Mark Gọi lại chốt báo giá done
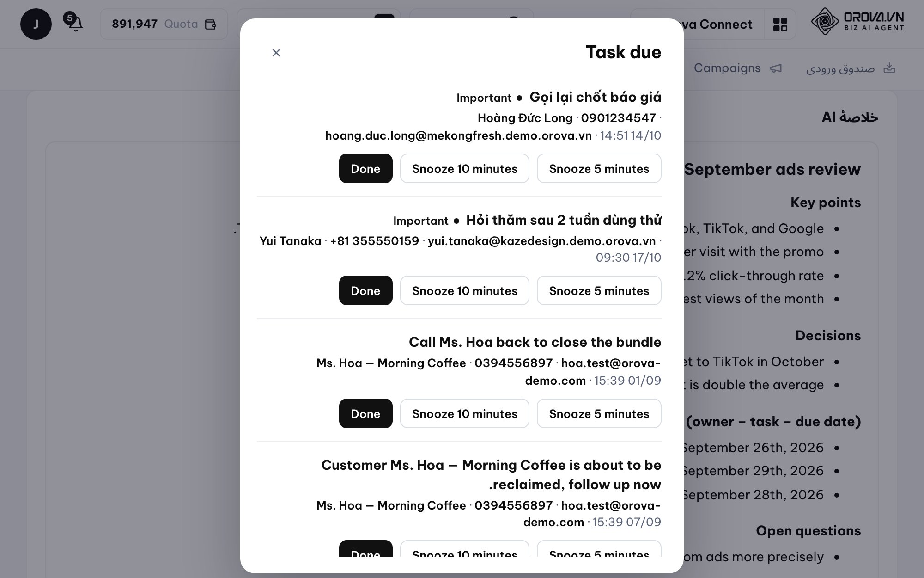Image resolution: width=924 pixels, height=578 pixels. click(365, 168)
